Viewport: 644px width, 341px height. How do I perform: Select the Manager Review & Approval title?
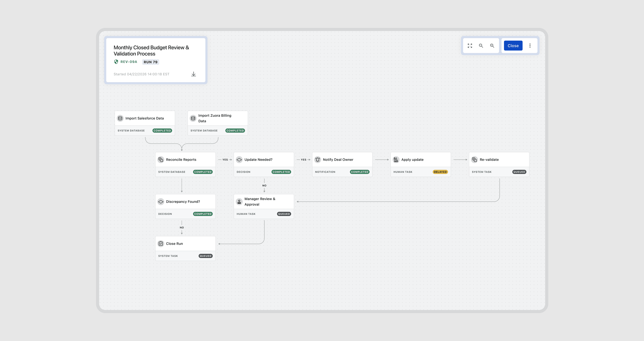(260, 202)
